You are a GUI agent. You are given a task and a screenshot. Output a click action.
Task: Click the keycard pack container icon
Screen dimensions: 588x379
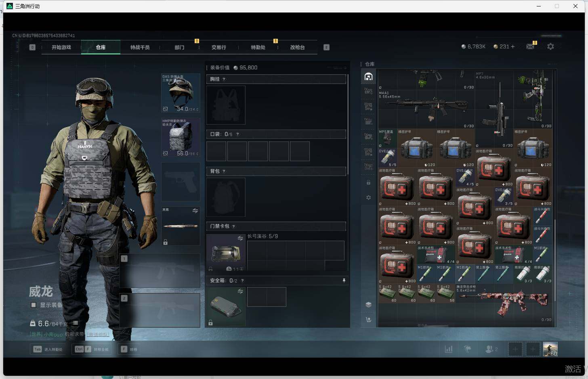[x=226, y=253]
